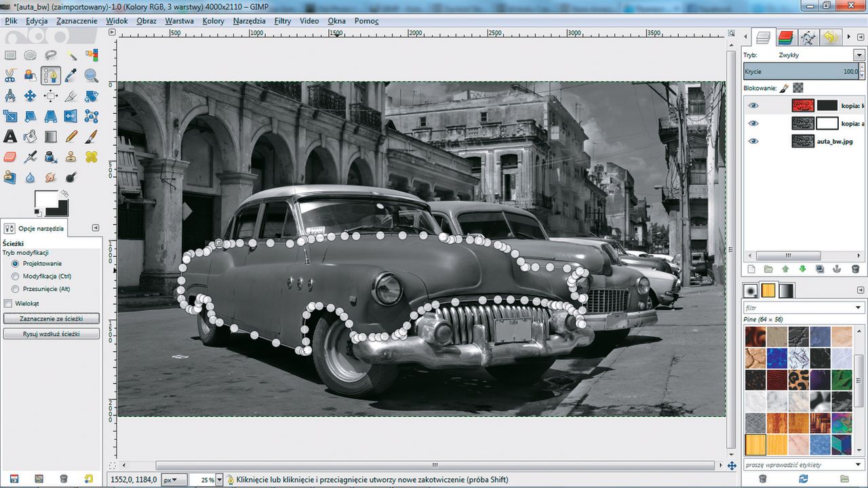This screenshot has height=488, width=868.
Task: Switch to the Paths tab
Action: pos(808,38)
